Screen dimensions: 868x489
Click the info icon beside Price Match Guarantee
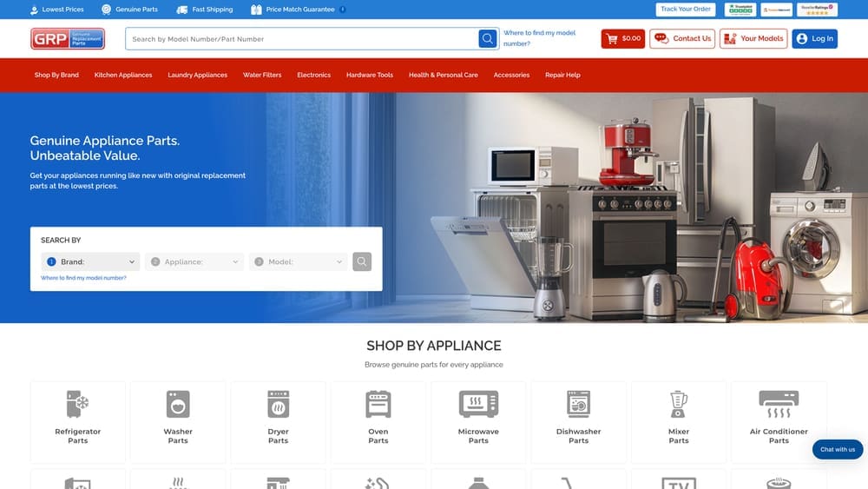pos(343,10)
